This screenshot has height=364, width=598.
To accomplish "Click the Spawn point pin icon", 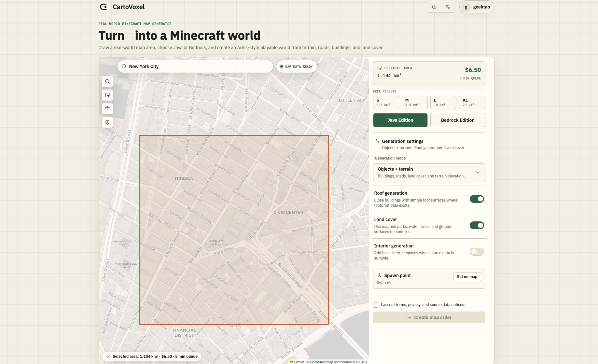I will [380, 275].
